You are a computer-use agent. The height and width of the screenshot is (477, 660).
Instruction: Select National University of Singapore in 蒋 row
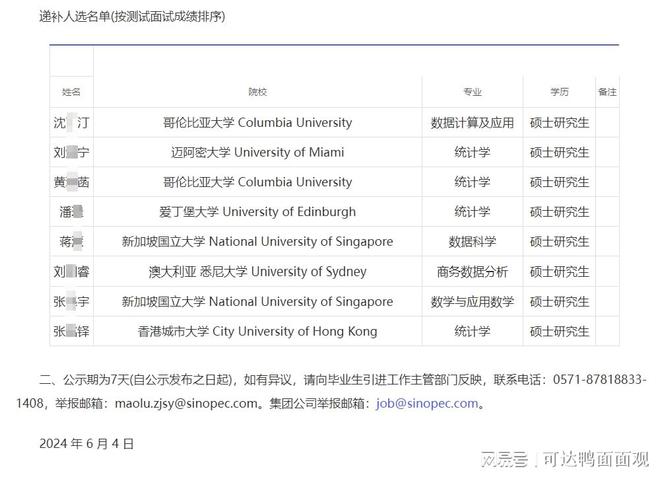258,242
